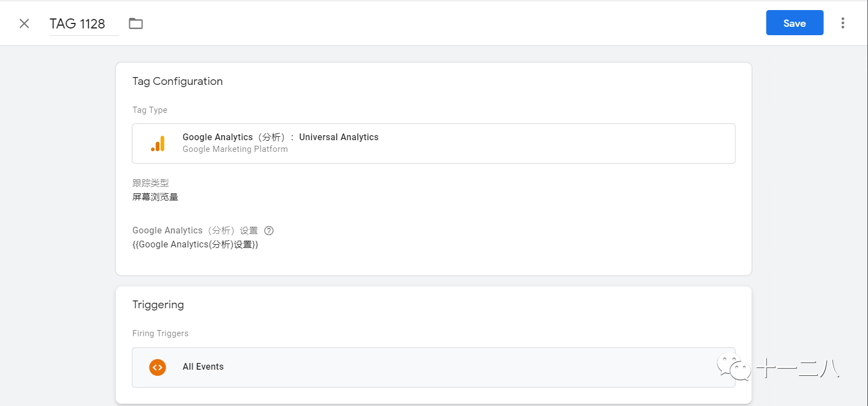This screenshot has width=868, height=406.
Task: Click the orange All Events trigger icon
Action: [x=157, y=367]
